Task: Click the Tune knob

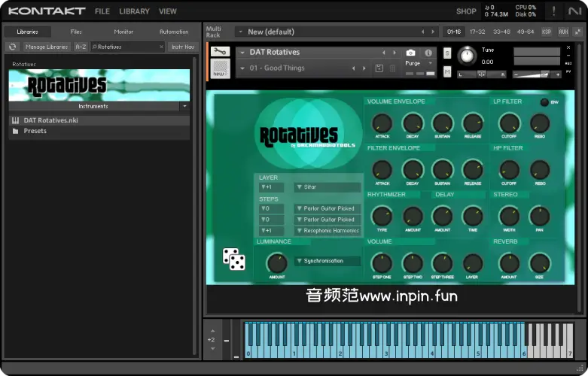Action: pyautogui.click(x=467, y=56)
